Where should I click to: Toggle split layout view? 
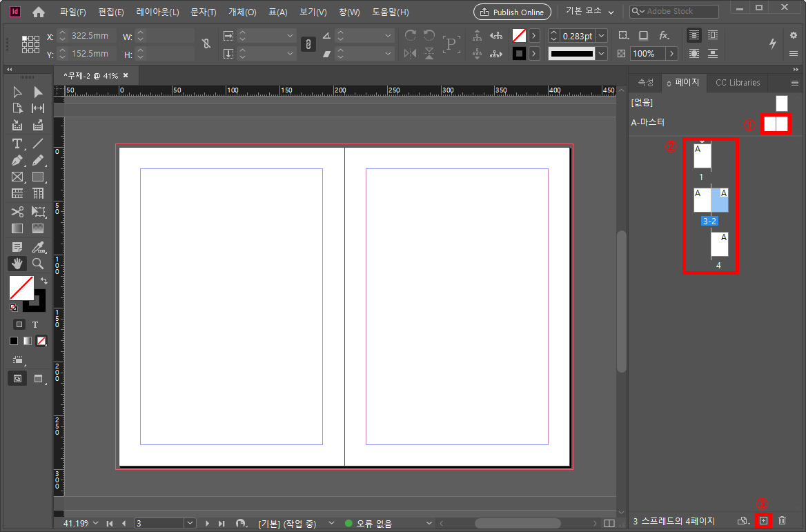click(x=609, y=523)
